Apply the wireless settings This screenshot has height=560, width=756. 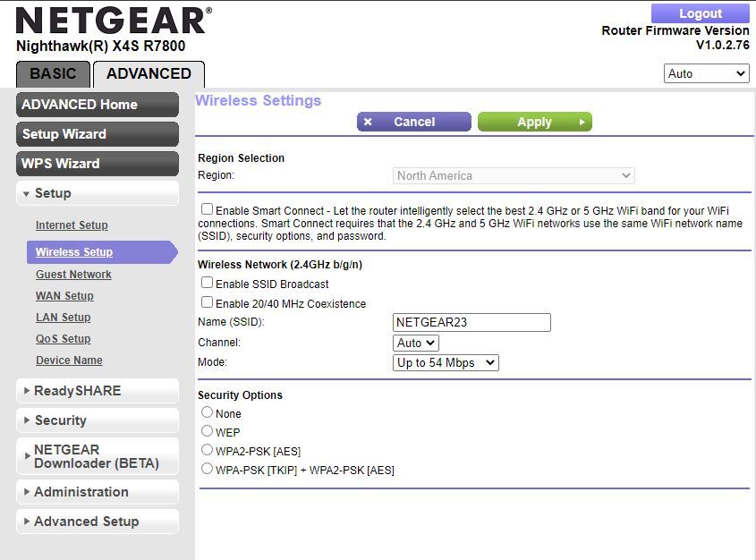click(534, 122)
